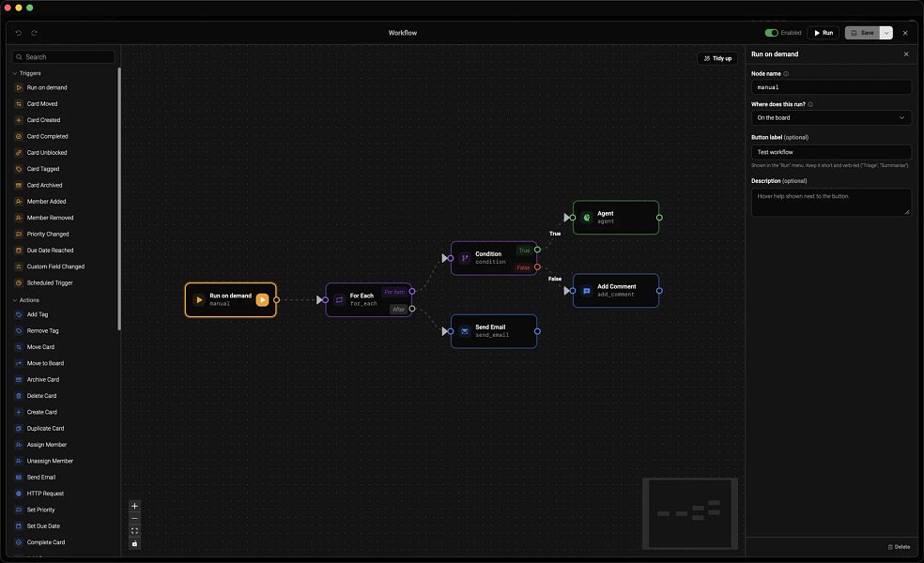This screenshot has height=563, width=924.
Task: Choose Delete Card action icon
Action: tap(19, 396)
